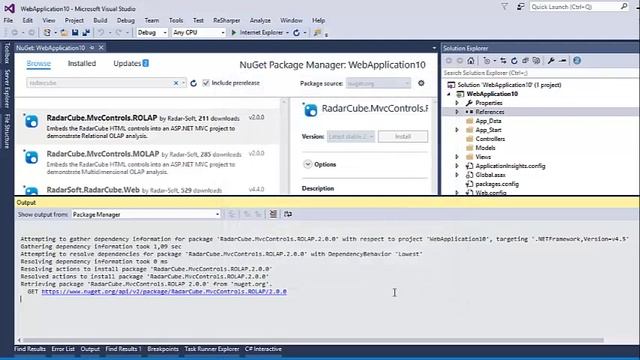This screenshot has height=360, width=640.
Task: Open the ReSharper menu
Action: click(227, 20)
